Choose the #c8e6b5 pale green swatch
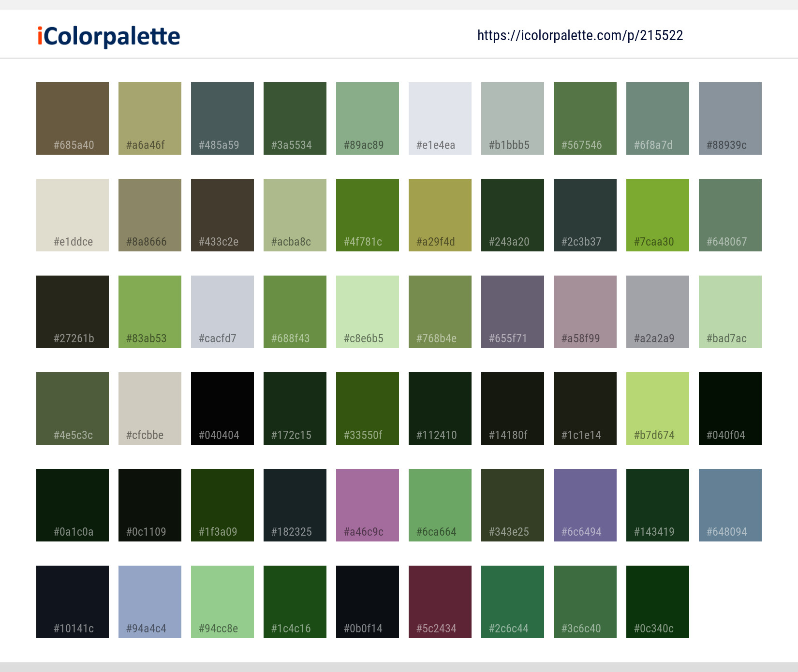Viewport: 798px width, 672px height. (368, 312)
